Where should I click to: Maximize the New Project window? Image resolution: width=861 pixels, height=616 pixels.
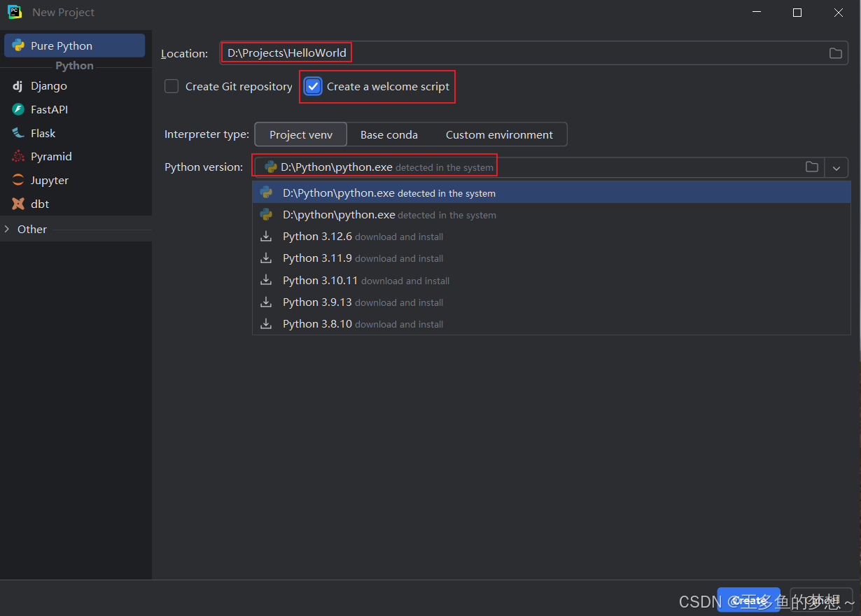[797, 13]
